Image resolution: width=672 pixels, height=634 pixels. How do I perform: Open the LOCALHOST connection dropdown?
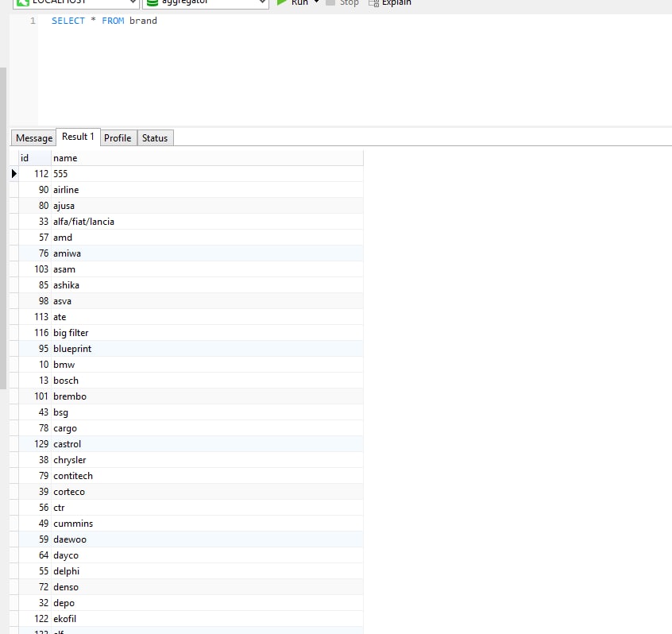click(x=75, y=2)
